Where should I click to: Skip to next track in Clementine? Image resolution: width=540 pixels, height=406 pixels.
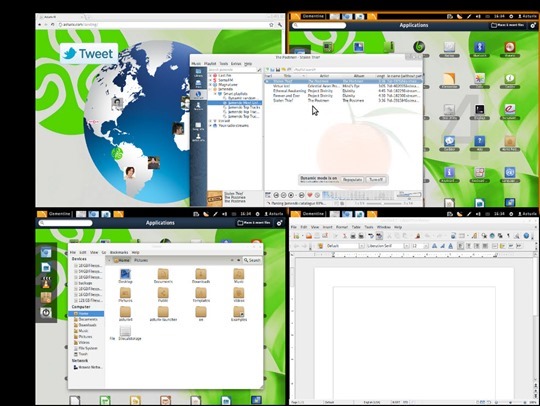pos(301,195)
